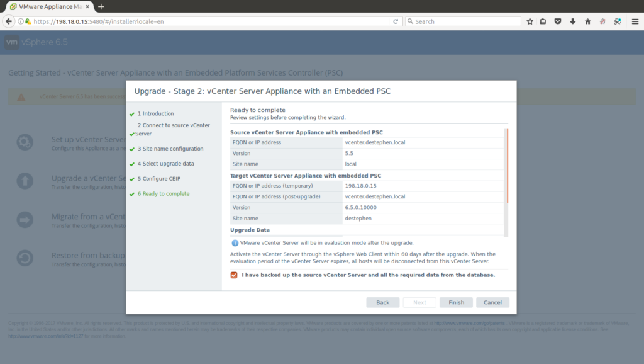
Task: Click source FQDN value vcenter.destephen.local
Action: click(x=375, y=142)
